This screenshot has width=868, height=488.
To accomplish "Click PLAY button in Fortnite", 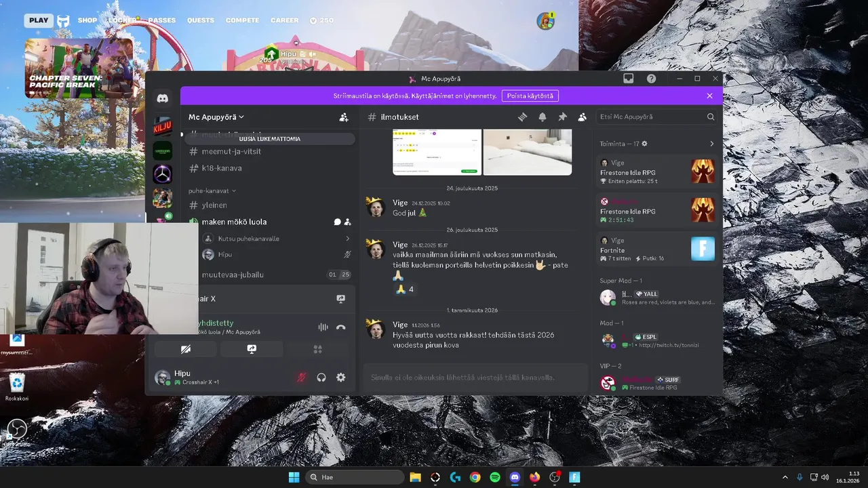I will [x=39, y=20].
